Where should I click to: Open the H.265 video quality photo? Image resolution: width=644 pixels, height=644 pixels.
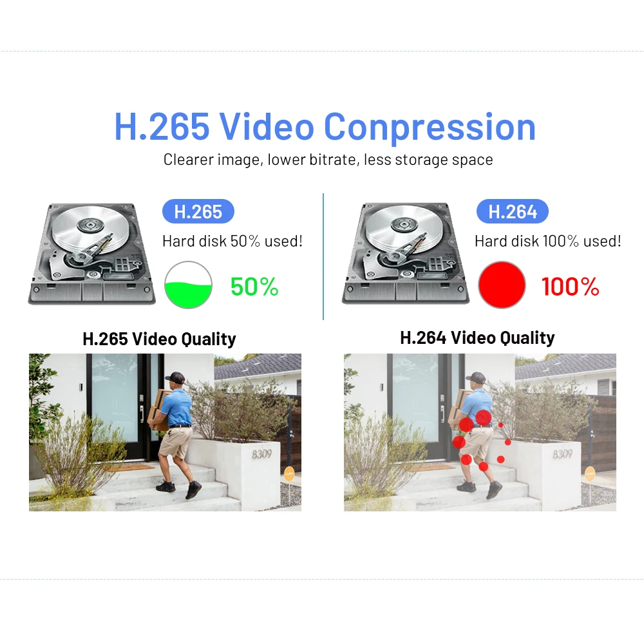[x=165, y=432]
